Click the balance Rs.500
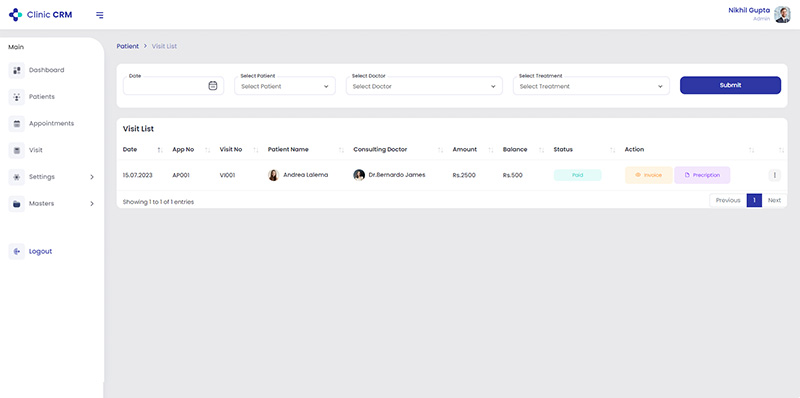This screenshot has width=800, height=398. (x=512, y=175)
